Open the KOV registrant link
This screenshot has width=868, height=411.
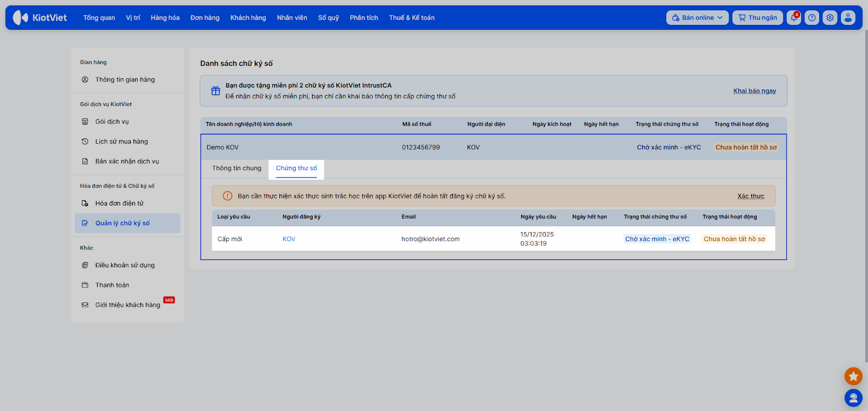(289, 239)
